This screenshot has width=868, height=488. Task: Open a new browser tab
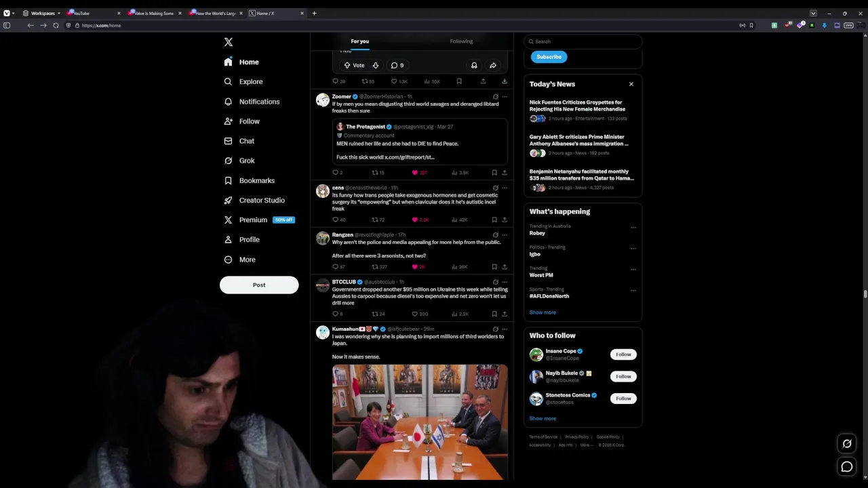(314, 13)
